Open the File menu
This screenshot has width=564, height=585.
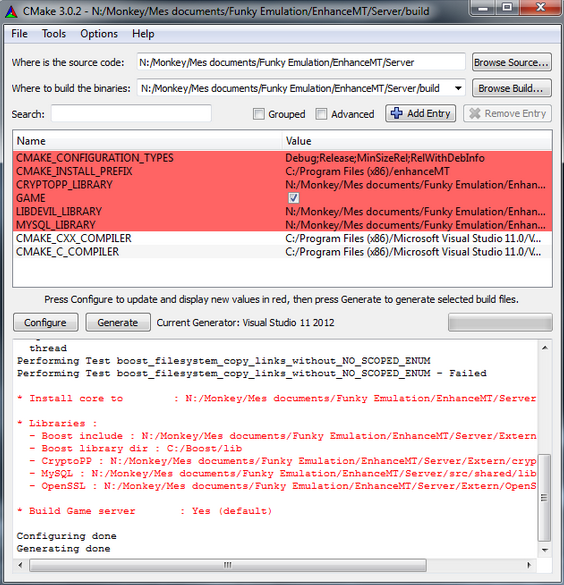(19, 34)
